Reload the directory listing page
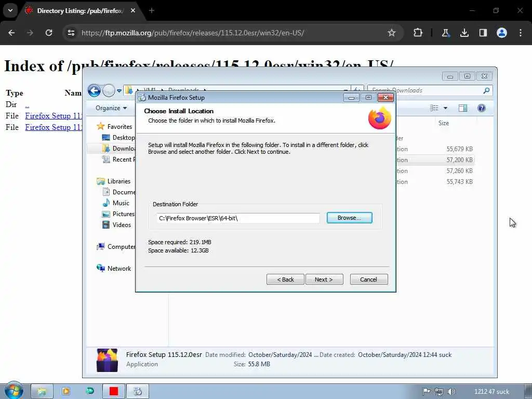 point(49,33)
